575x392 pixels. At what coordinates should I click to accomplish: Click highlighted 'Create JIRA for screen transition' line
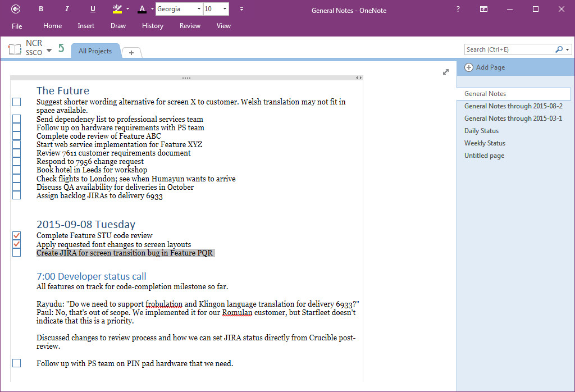(125, 253)
